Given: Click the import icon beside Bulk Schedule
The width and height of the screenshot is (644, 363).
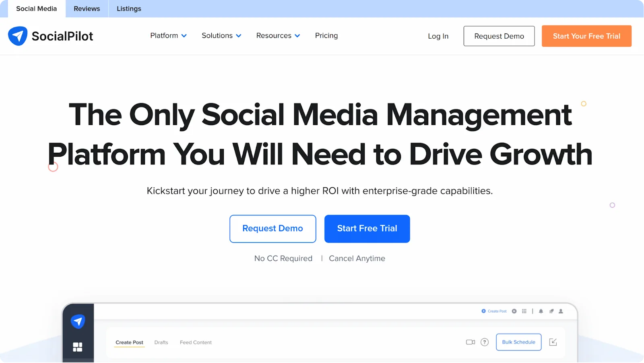Looking at the screenshot, I should pyautogui.click(x=553, y=342).
